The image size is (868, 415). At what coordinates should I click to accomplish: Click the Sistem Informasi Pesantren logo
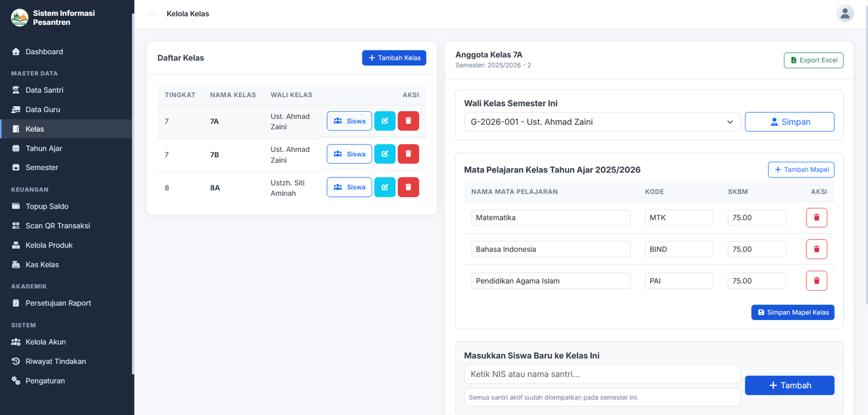[x=20, y=18]
